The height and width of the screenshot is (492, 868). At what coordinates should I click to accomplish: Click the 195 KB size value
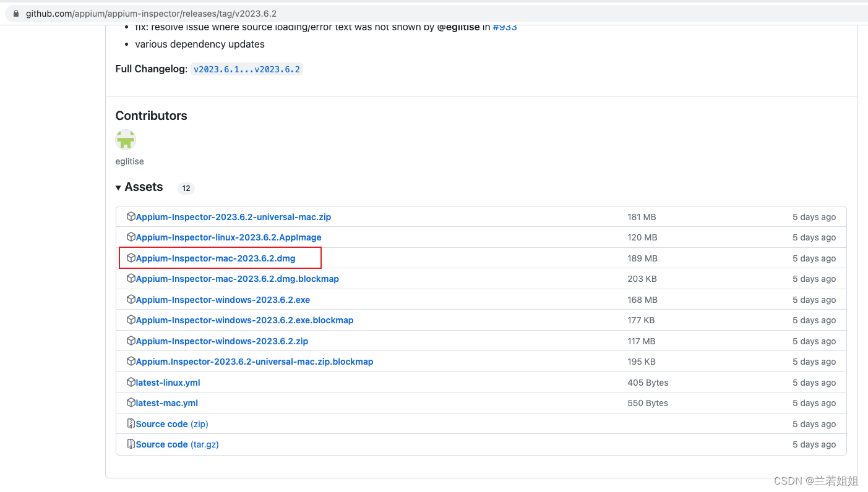coord(642,362)
